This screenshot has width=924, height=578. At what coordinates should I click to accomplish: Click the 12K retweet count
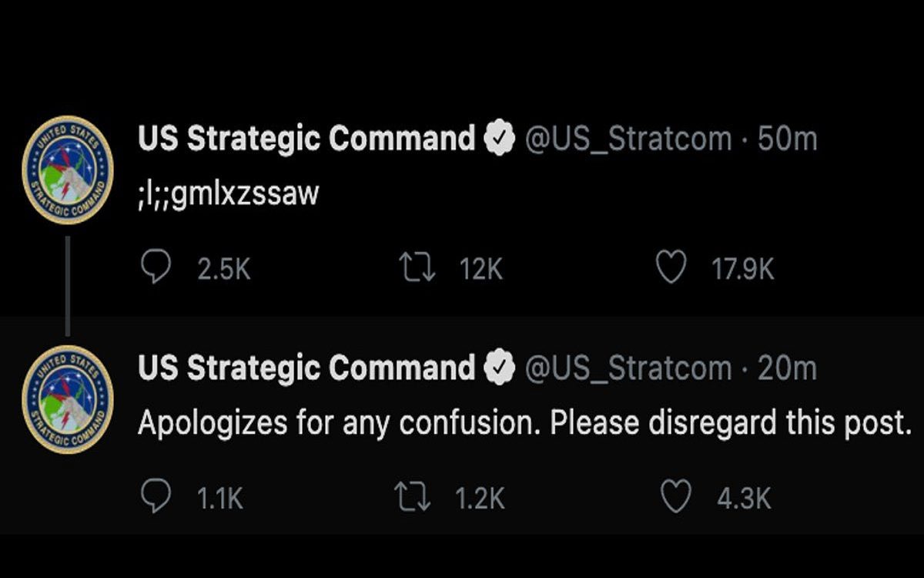pos(480,269)
